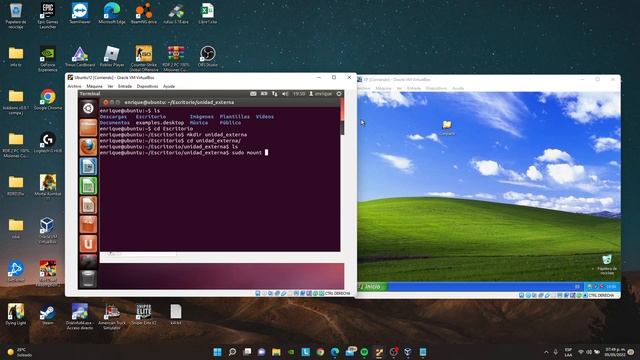Open LibreOffice Calc from the Ubuntu launcher

pyautogui.click(x=88, y=186)
